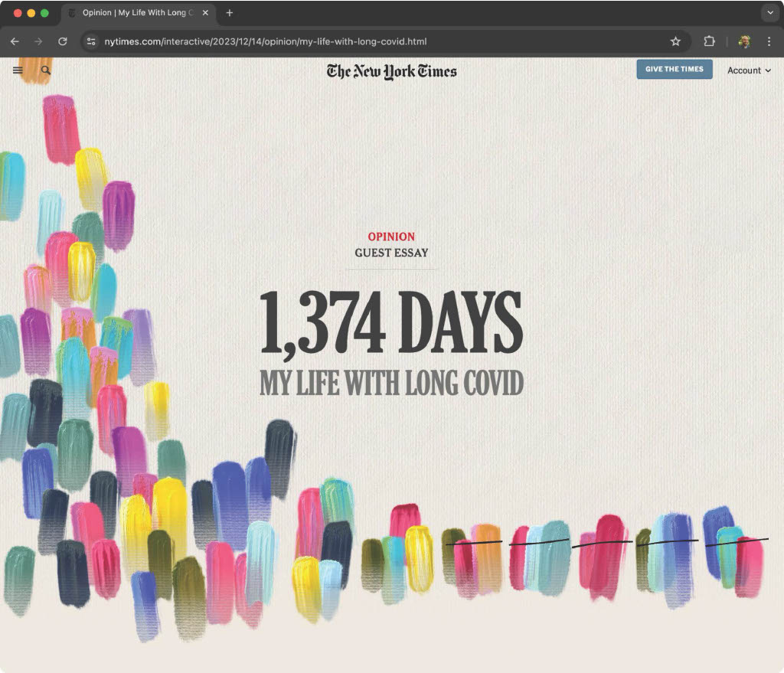The width and height of the screenshot is (784, 673).
Task: Click the browser forward arrow
Action: pos(38,41)
